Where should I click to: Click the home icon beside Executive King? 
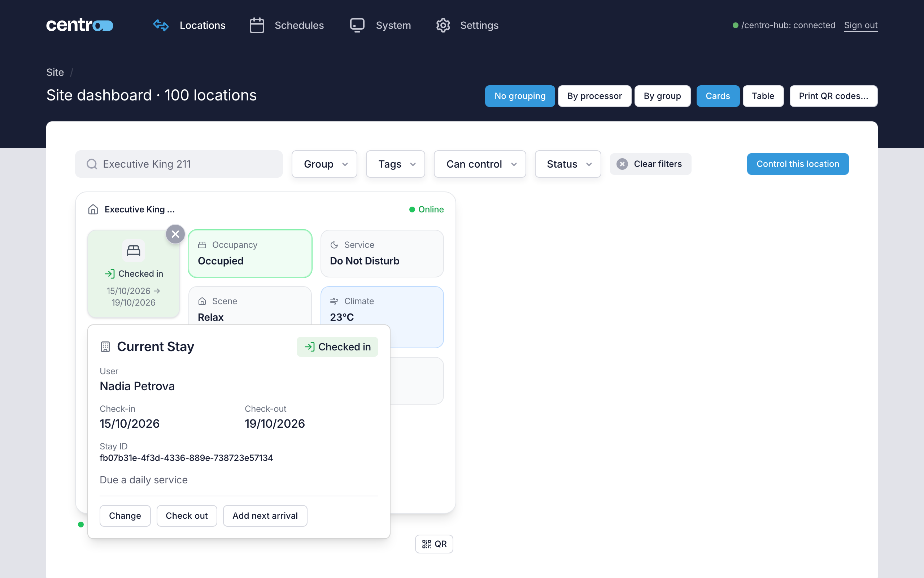pyautogui.click(x=93, y=210)
